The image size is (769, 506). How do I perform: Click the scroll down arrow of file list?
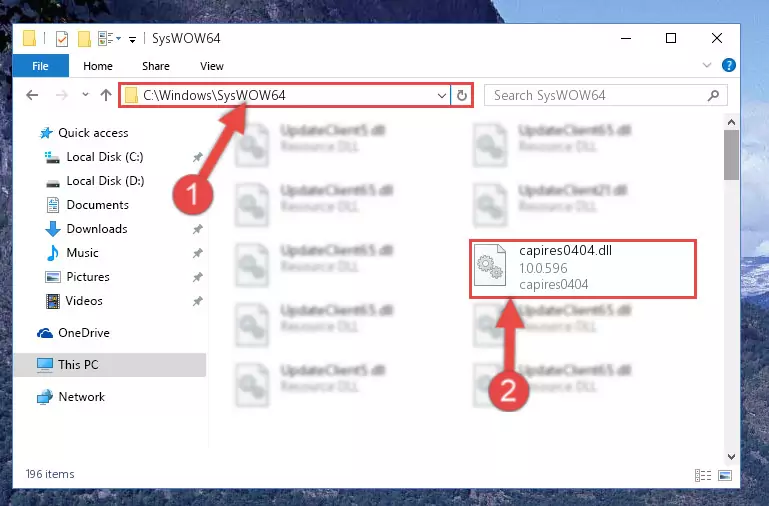pos(731,456)
